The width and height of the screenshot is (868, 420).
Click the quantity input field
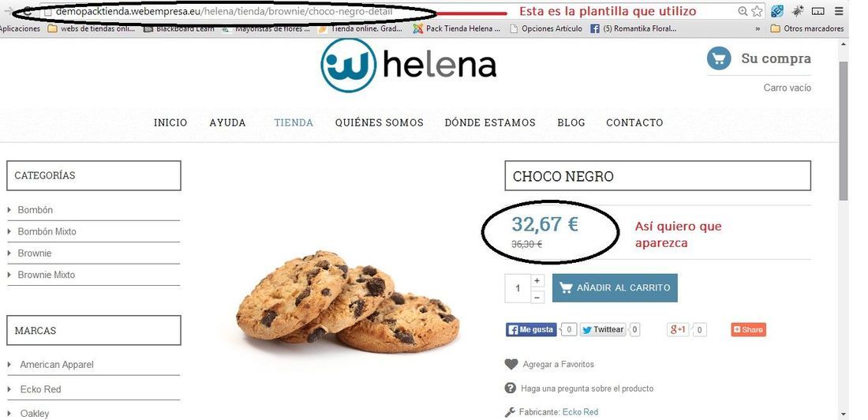click(518, 288)
